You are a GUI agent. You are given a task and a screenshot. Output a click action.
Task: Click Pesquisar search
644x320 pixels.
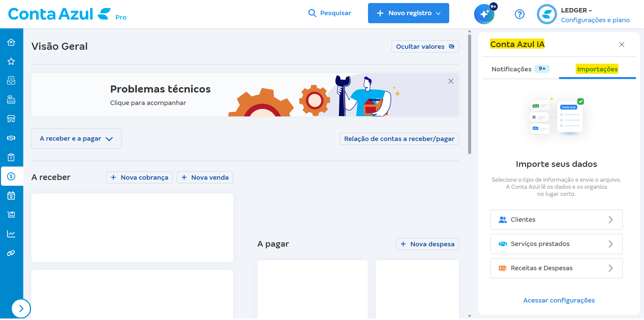330,13
